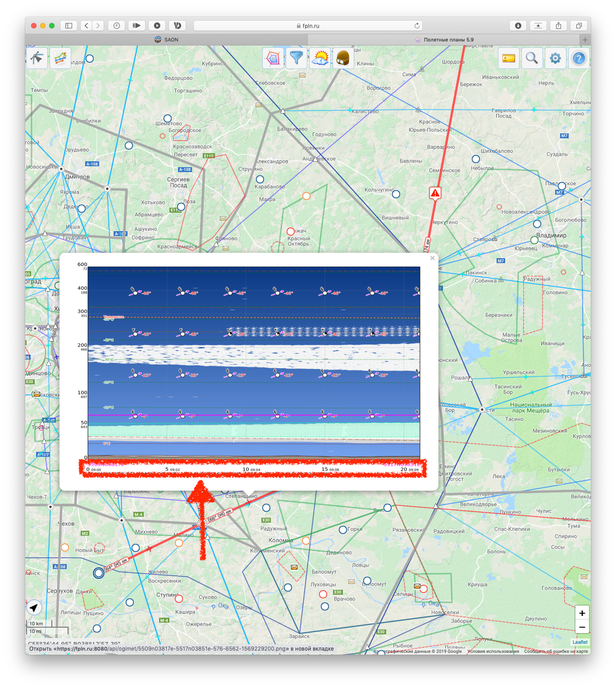Open map search with magnifier icon
This screenshot has height=688, width=616.
pos(532,58)
